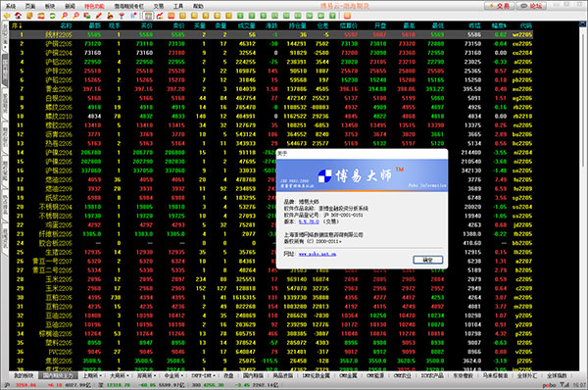Screen dimensions: 588x390
Task: Click the red house home toolbar icon
Action: point(18,16)
